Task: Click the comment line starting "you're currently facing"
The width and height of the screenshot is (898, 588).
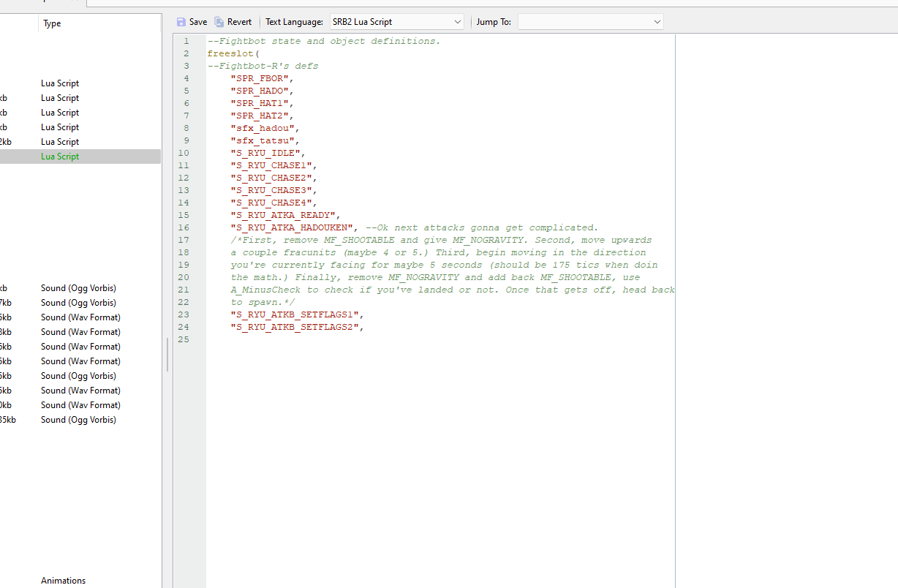Action: (x=444, y=265)
